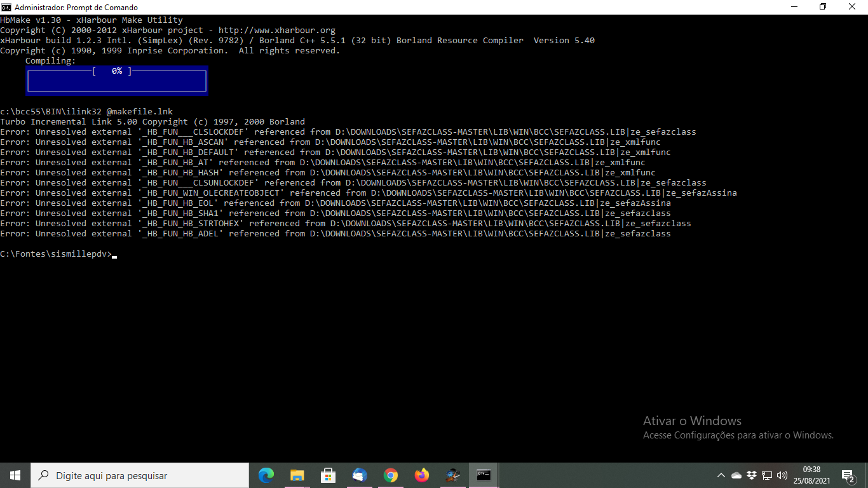Click the 'Administrador: Prompt de Comando' window title
Screen dimensions: 868x488
[x=76, y=8]
